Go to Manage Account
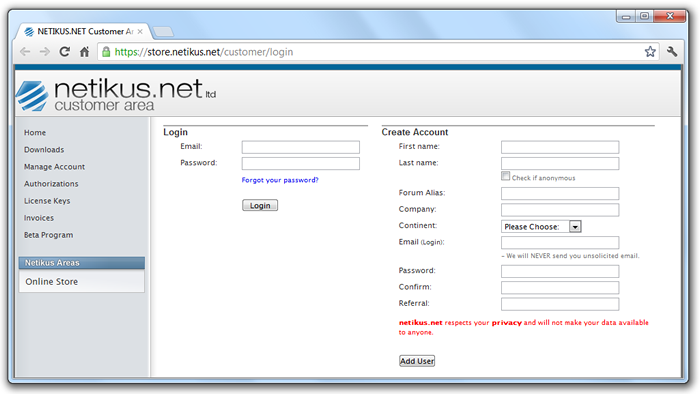Viewport: 700px width, 394px height. coord(54,166)
